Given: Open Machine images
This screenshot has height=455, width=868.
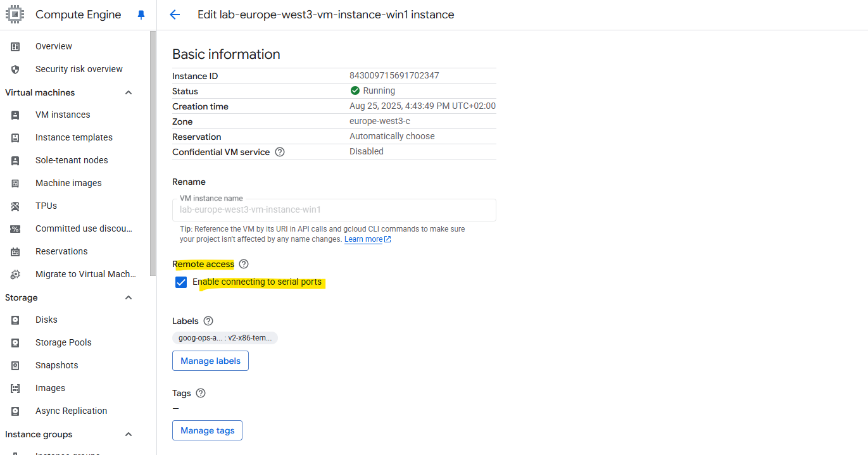Looking at the screenshot, I should [68, 183].
